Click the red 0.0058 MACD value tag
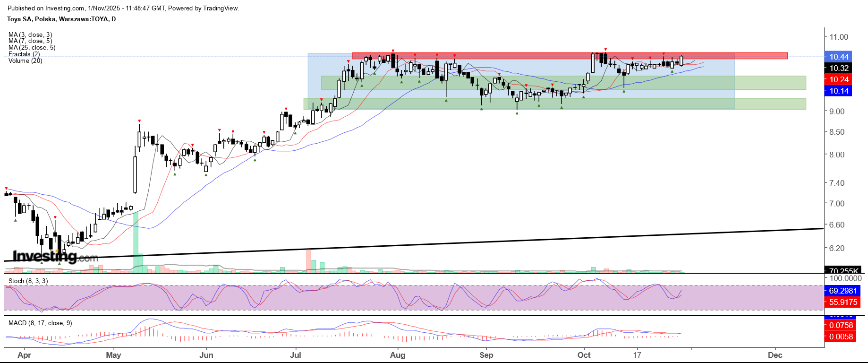 tap(841, 337)
